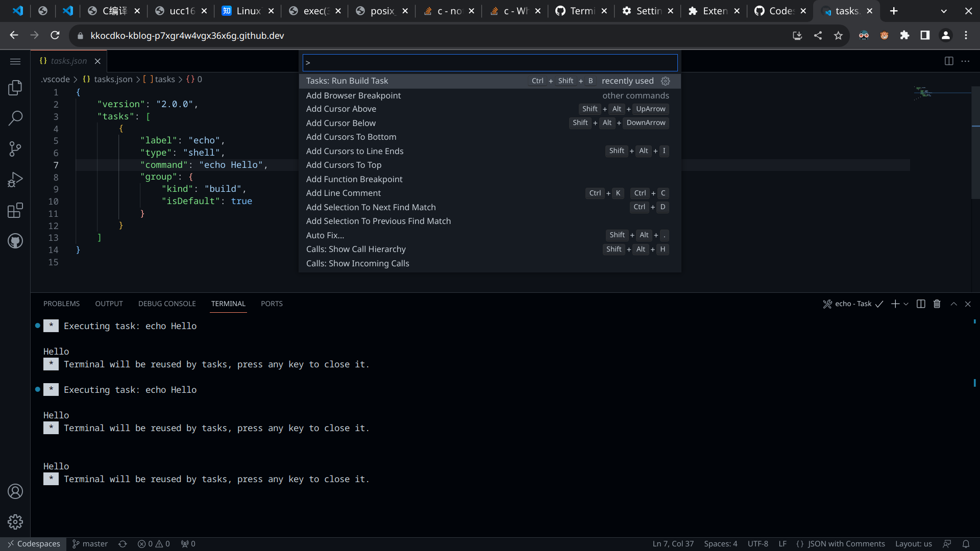
Task: Select Add Cursor Below command
Action: click(x=489, y=123)
